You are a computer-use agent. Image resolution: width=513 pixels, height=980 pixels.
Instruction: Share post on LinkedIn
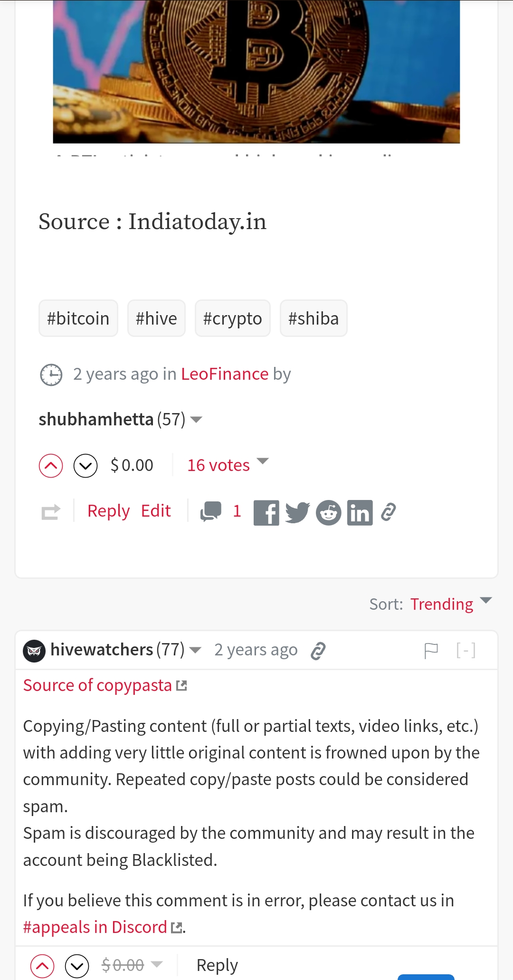coord(360,513)
